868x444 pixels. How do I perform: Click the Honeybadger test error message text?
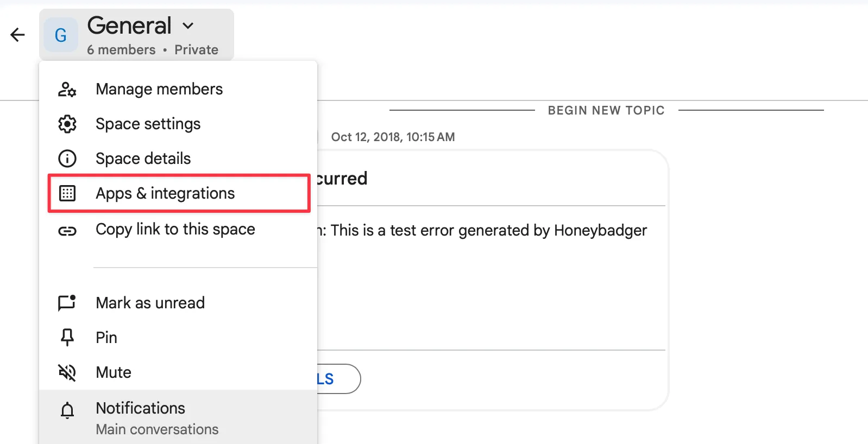click(x=488, y=231)
